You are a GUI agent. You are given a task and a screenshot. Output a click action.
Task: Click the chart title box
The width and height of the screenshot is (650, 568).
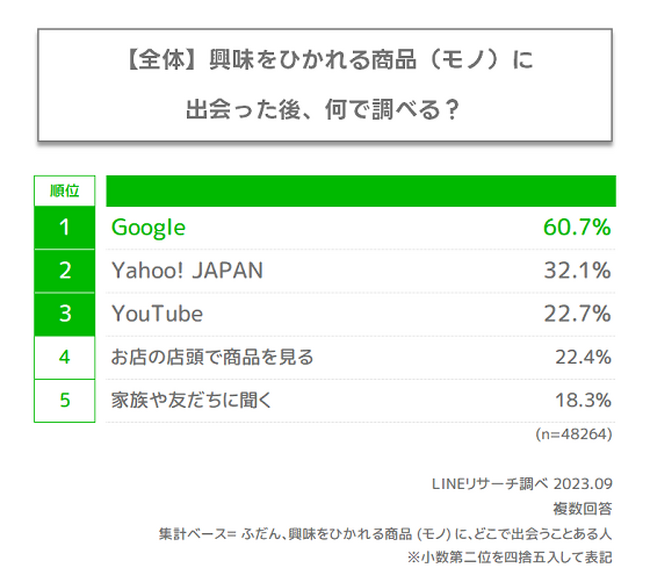coord(324,84)
